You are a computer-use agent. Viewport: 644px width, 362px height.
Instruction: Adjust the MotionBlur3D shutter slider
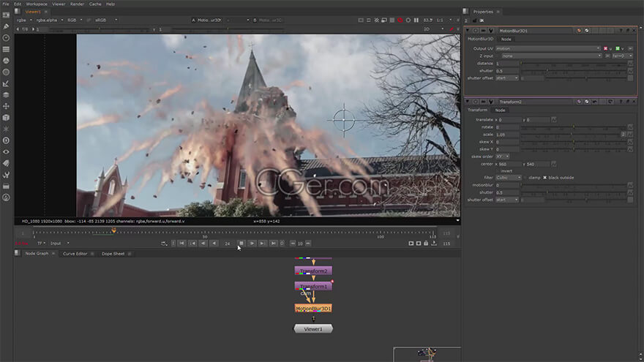573,71
